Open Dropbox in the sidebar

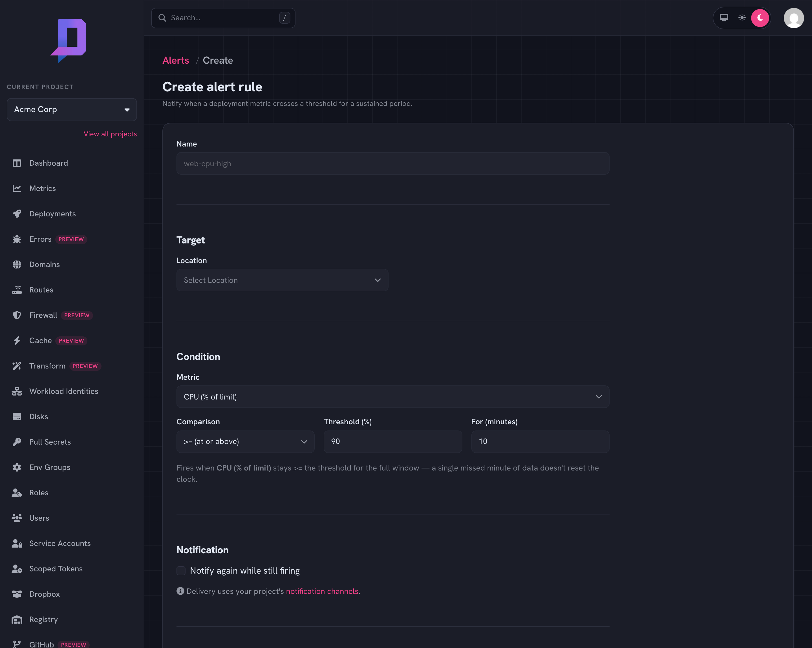[45, 594]
